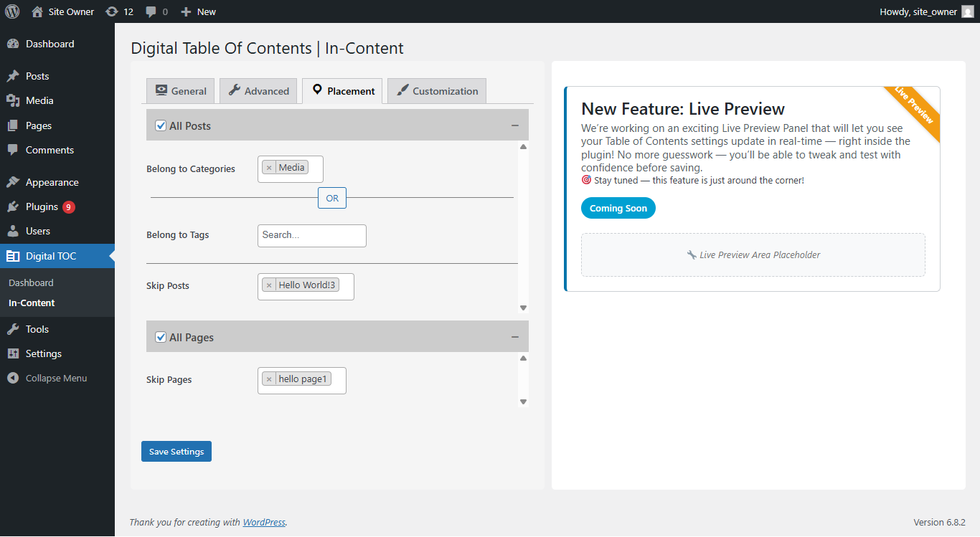
Task: Switch to the General tab
Action: pos(180,91)
